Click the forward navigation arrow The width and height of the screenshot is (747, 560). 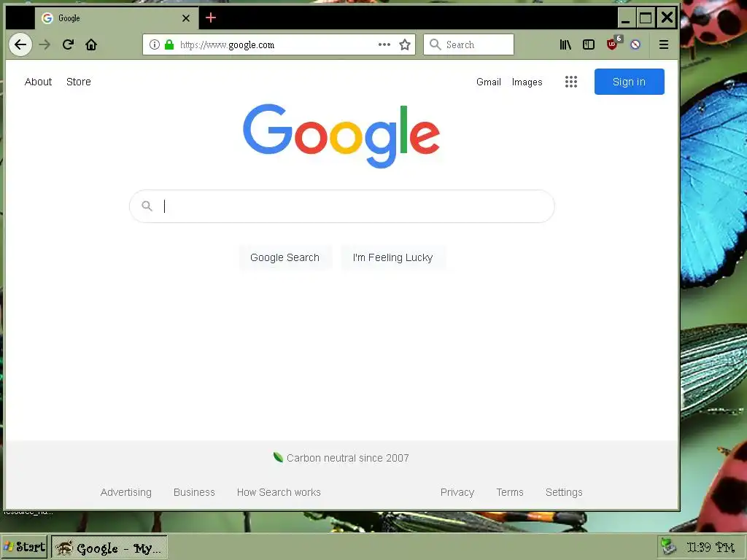[44, 44]
